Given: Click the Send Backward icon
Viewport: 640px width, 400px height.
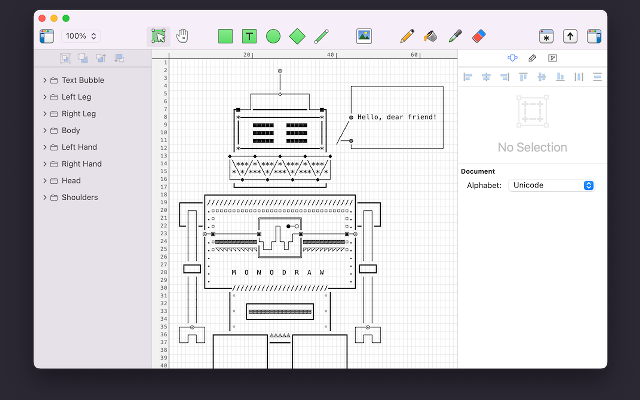Looking at the screenshot, I should coord(119,58).
